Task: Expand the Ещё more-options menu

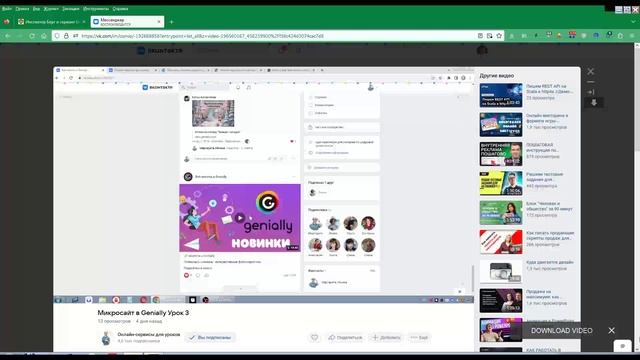Action: pos(419,338)
